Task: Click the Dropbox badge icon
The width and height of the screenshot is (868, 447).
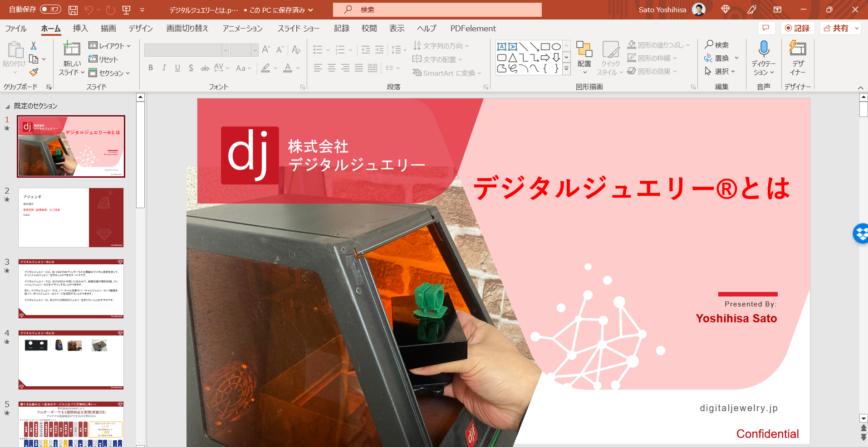Action: (861, 233)
